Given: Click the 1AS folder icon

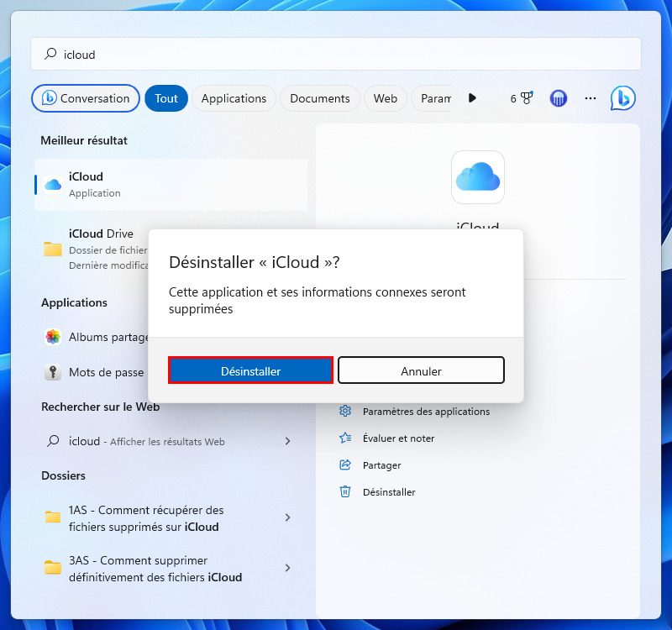Looking at the screenshot, I should click(53, 517).
